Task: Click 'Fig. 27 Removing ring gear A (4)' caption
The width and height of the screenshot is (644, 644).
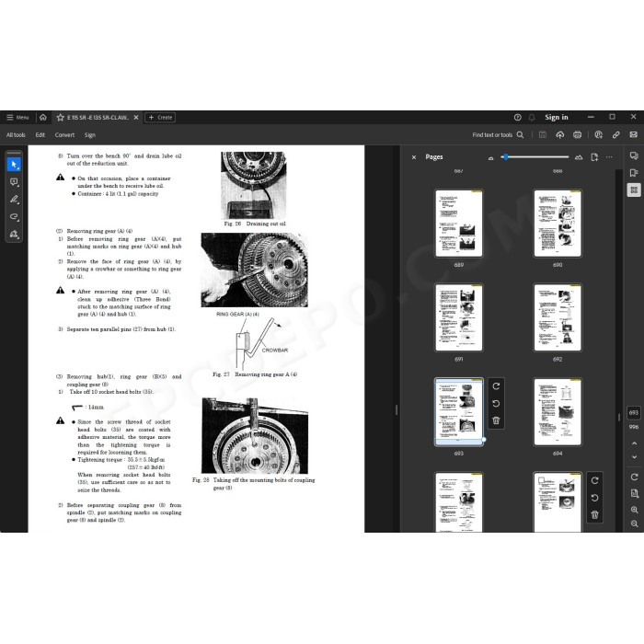Action: coord(255,374)
